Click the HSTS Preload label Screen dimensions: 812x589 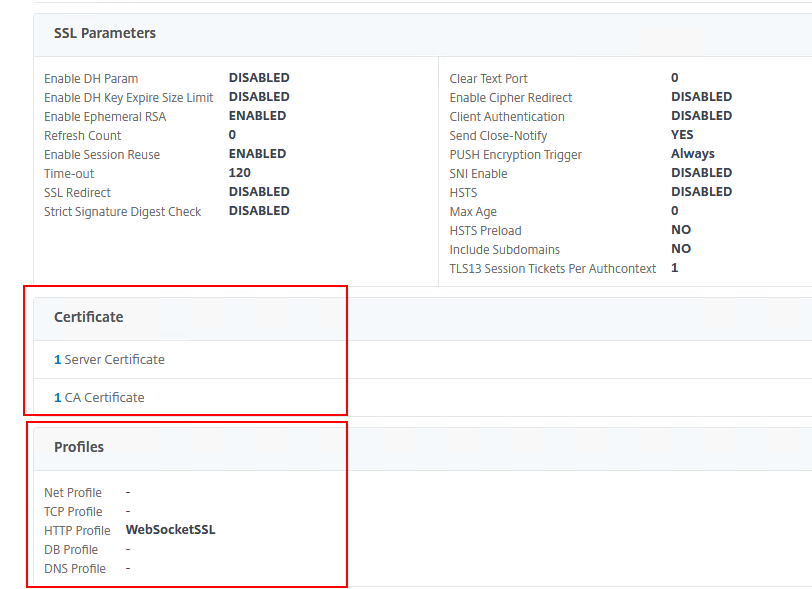pos(485,230)
